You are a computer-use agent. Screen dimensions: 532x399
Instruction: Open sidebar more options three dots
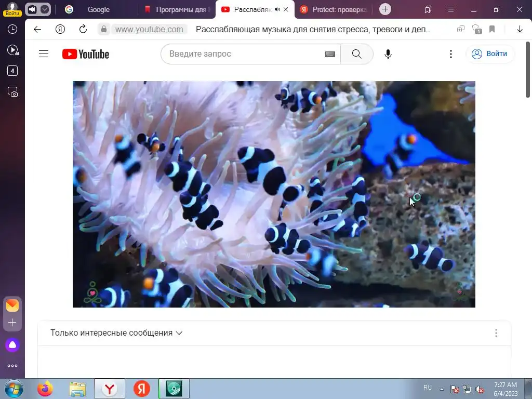(12, 366)
